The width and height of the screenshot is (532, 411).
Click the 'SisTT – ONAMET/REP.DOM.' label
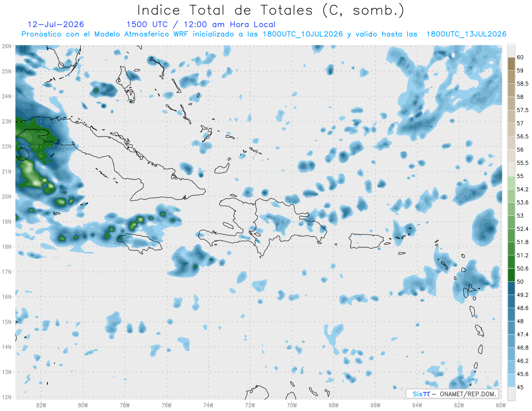coord(452,394)
